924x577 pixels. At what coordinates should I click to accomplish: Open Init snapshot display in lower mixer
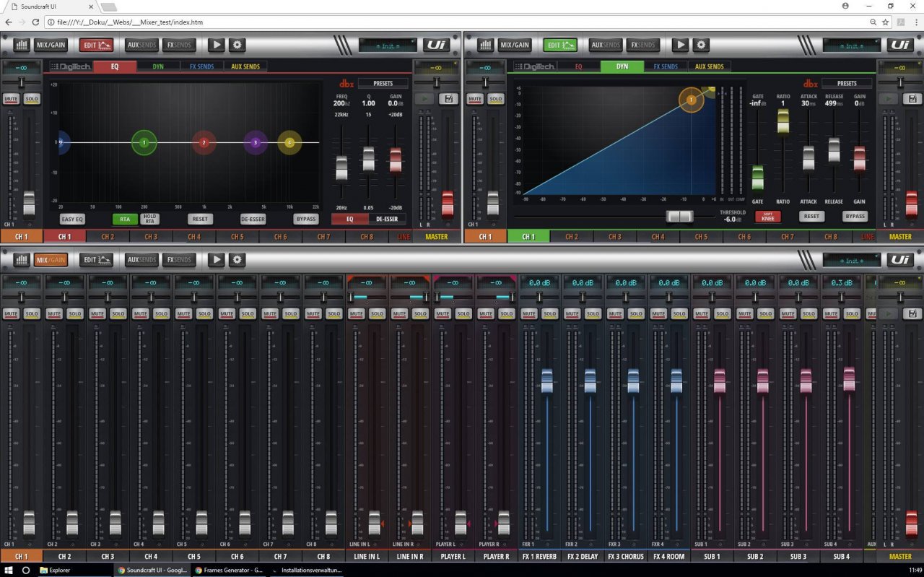click(x=852, y=259)
